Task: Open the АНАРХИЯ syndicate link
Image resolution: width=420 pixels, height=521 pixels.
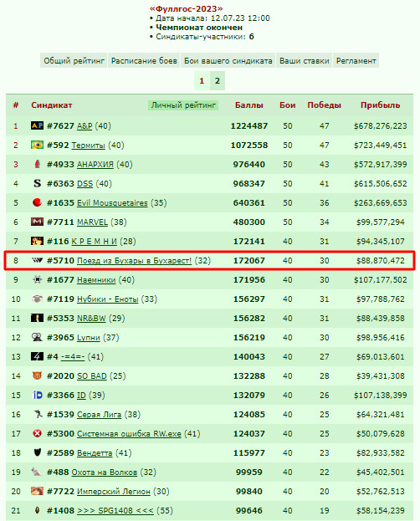Action: (x=95, y=165)
